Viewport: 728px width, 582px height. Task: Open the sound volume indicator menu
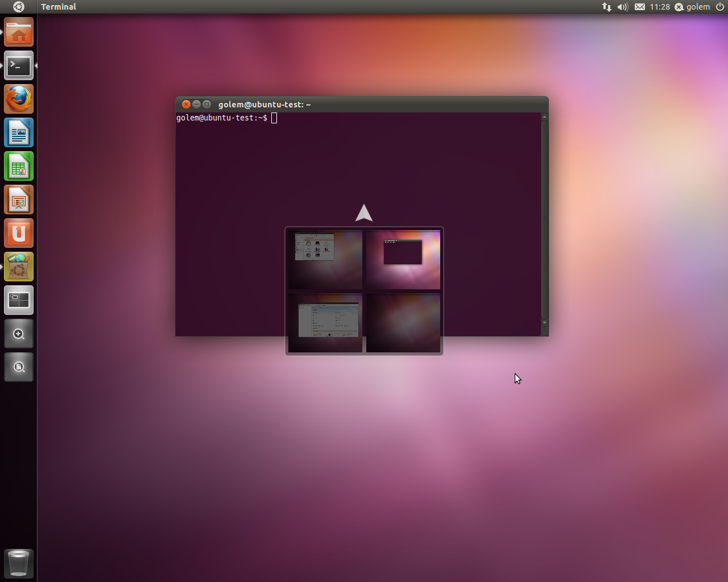pos(623,7)
